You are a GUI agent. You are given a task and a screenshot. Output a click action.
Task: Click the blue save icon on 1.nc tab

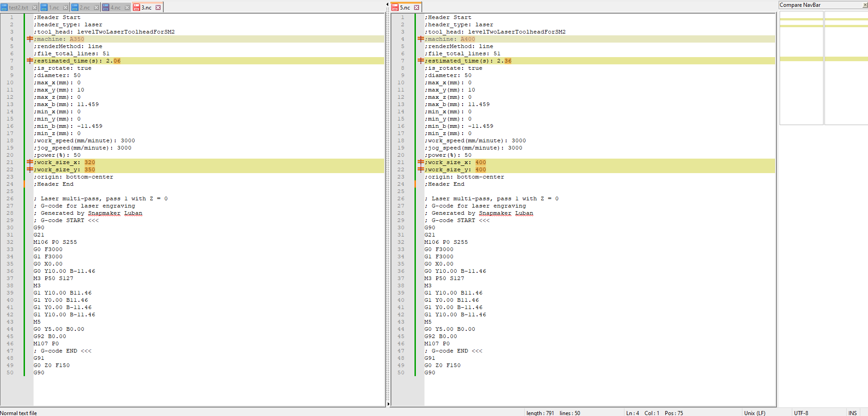point(44,8)
